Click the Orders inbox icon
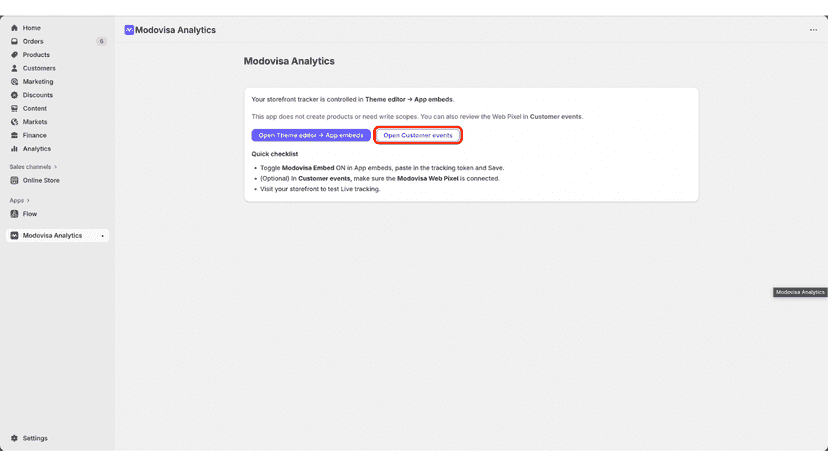828x466 pixels. 14,41
